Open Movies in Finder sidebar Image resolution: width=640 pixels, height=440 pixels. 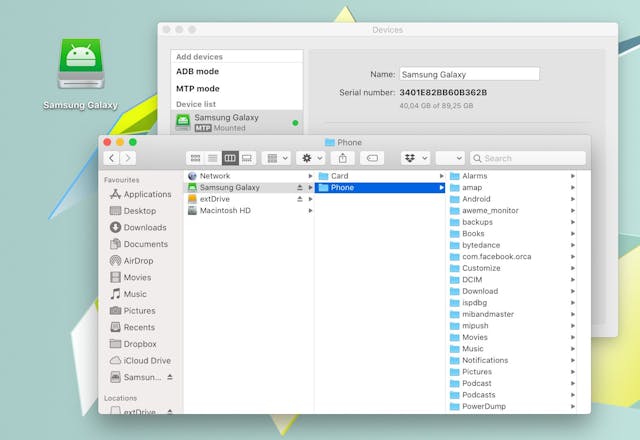tap(131, 278)
